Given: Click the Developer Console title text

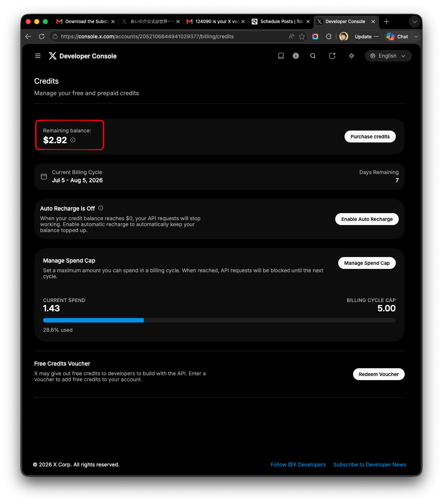Looking at the screenshot, I should coord(88,56).
